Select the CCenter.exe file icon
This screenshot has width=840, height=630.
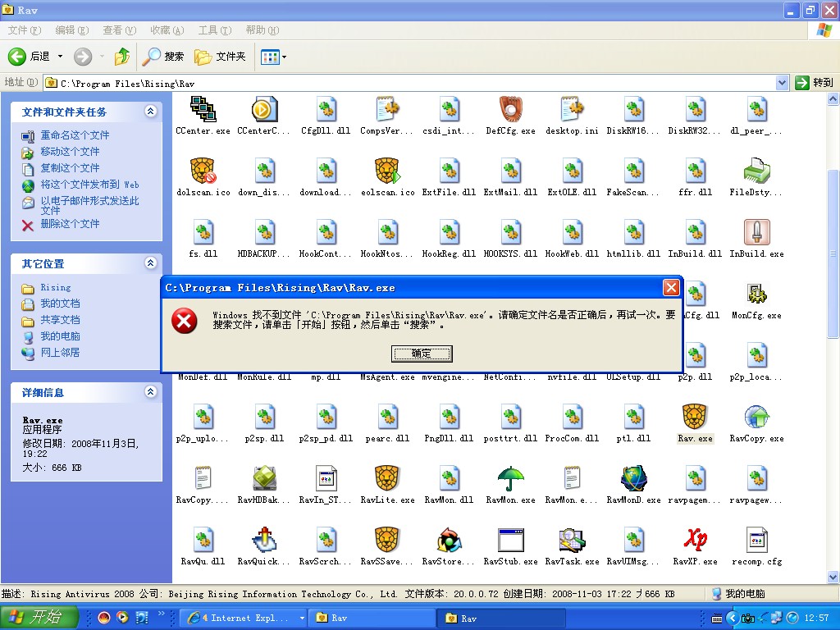click(x=203, y=109)
